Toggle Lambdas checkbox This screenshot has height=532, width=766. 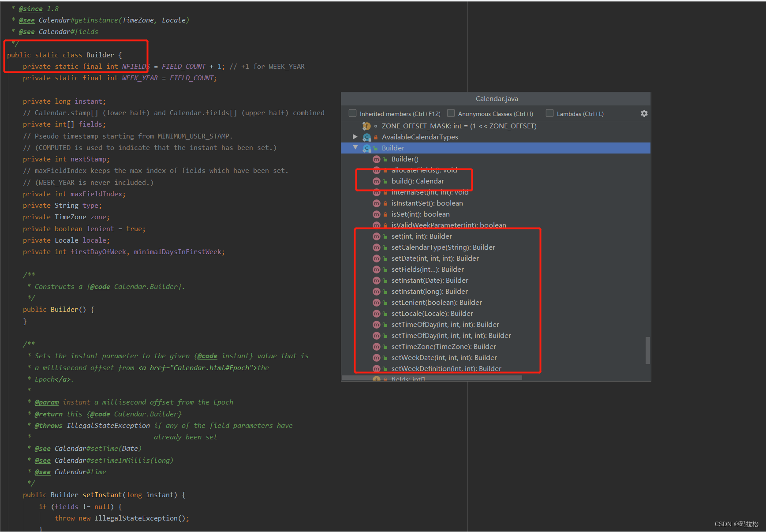pyautogui.click(x=549, y=113)
